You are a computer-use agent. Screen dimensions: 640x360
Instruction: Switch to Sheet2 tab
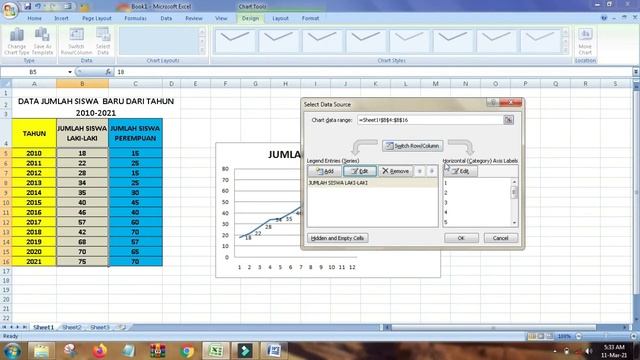72,327
